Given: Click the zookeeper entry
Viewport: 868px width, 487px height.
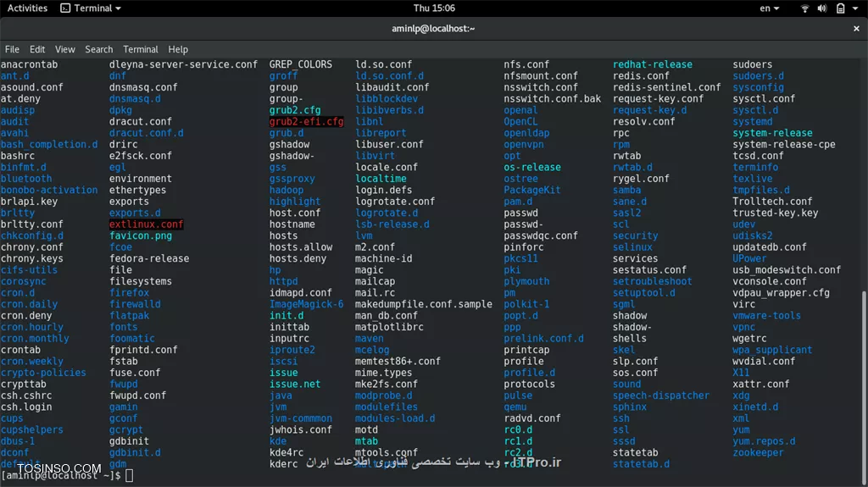Looking at the screenshot, I should pyautogui.click(x=758, y=452).
